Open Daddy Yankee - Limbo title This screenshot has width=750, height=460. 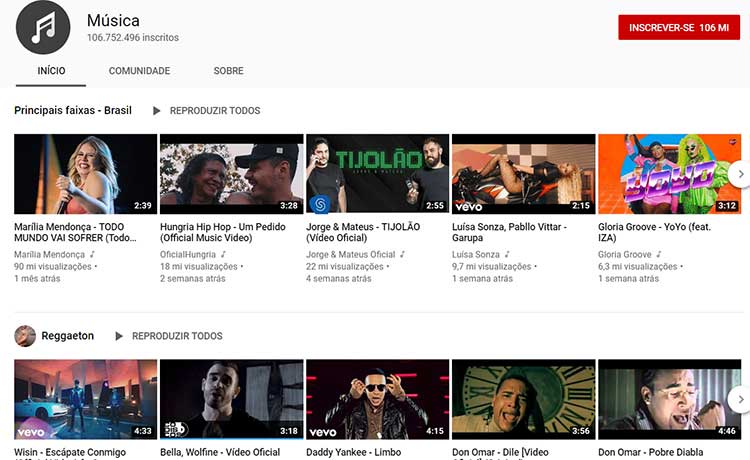pyautogui.click(x=353, y=452)
